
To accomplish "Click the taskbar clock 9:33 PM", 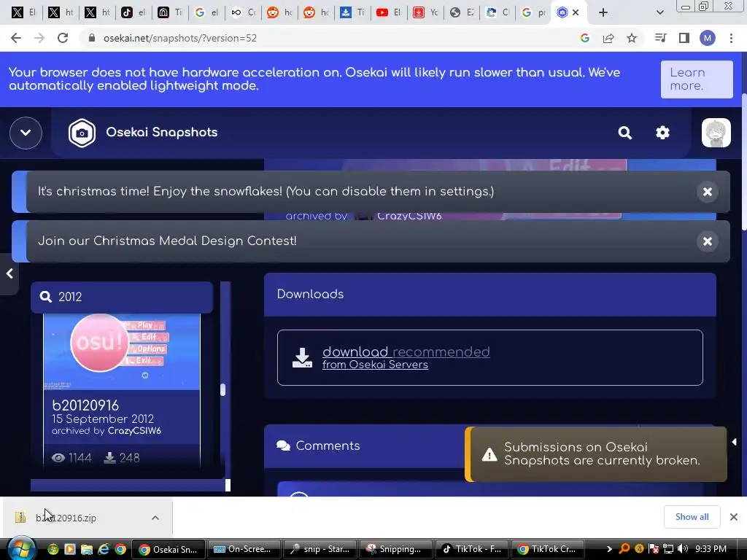I will pos(711,549).
